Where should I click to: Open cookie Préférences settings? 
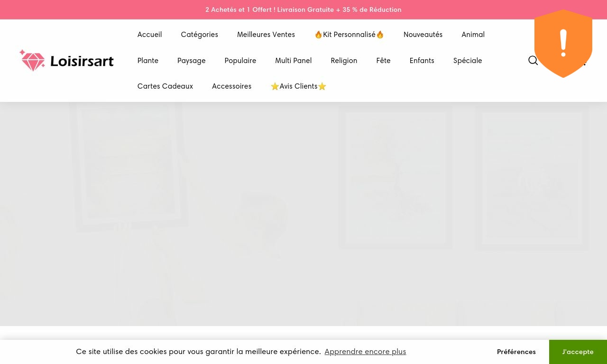click(516, 352)
